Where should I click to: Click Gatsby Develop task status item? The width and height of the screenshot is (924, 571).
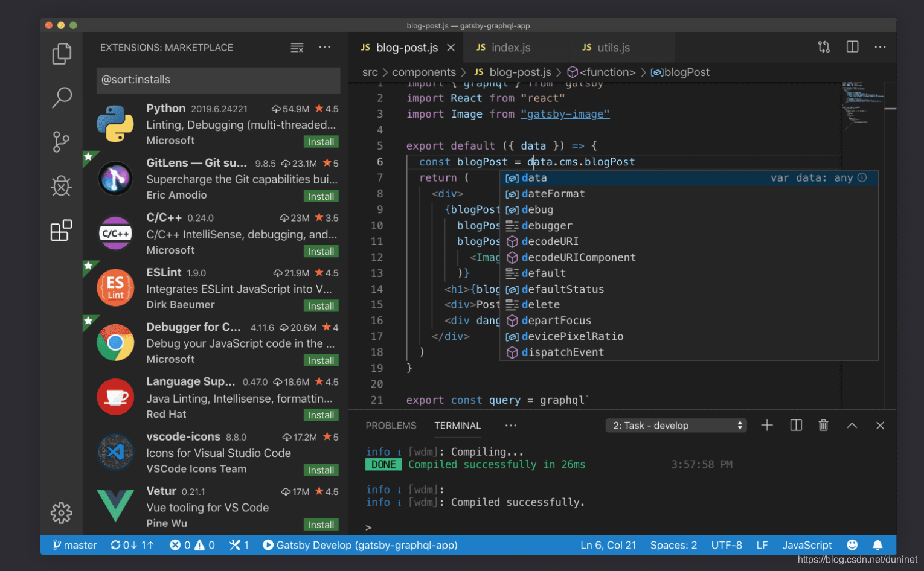360,545
